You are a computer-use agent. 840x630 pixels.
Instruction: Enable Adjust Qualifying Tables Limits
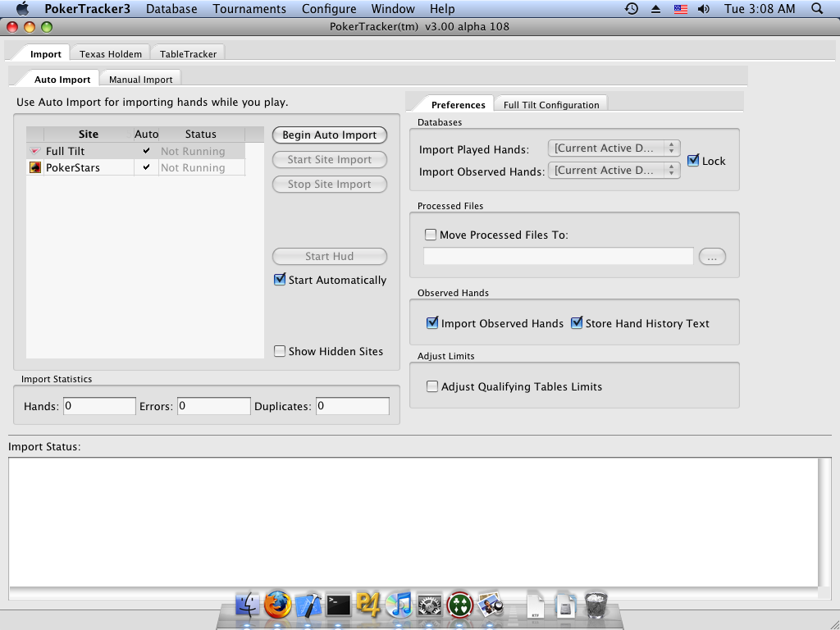431,386
